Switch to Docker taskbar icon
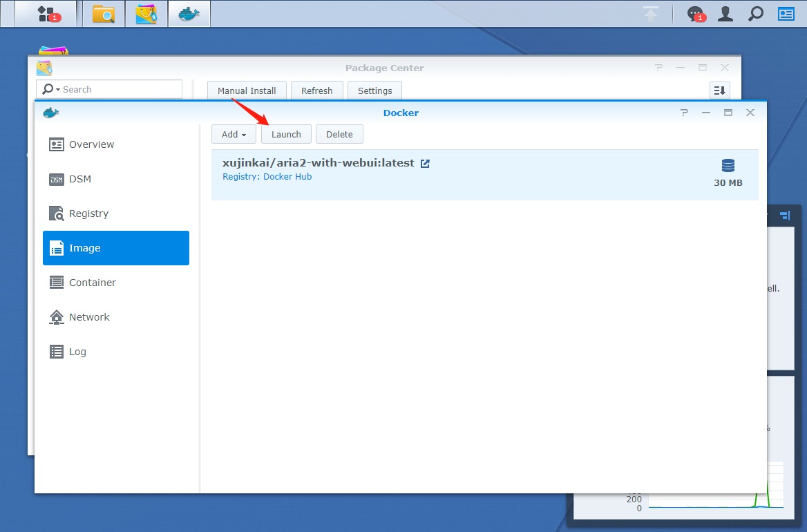The height and width of the screenshot is (532, 807). [x=189, y=13]
